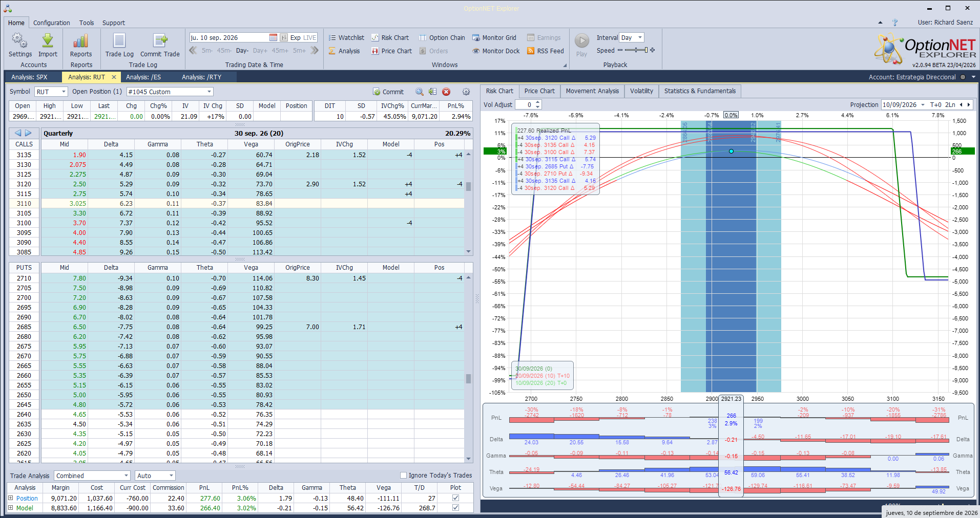980x518 pixels.
Task: Click the red delete position icon
Action: [446, 92]
